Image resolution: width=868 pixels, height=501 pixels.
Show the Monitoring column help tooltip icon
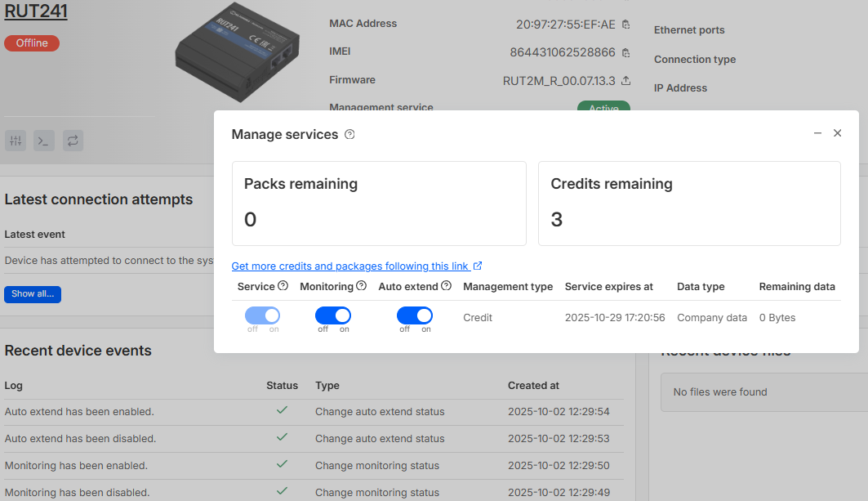pos(361,286)
